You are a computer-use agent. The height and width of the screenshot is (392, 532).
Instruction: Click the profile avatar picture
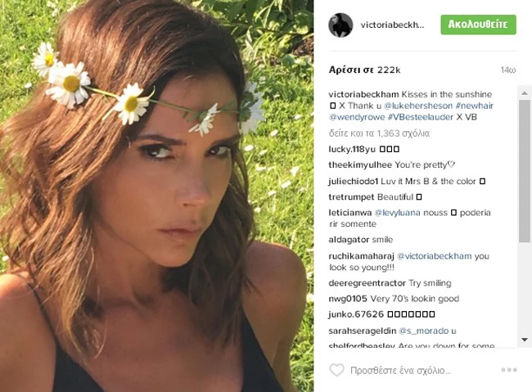pyautogui.click(x=340, y=25)
